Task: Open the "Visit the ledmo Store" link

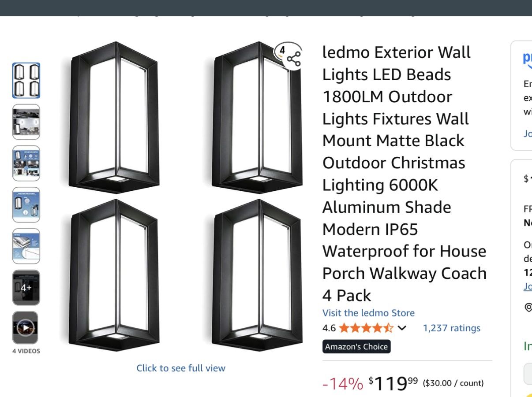Action: tap(368, 313)
